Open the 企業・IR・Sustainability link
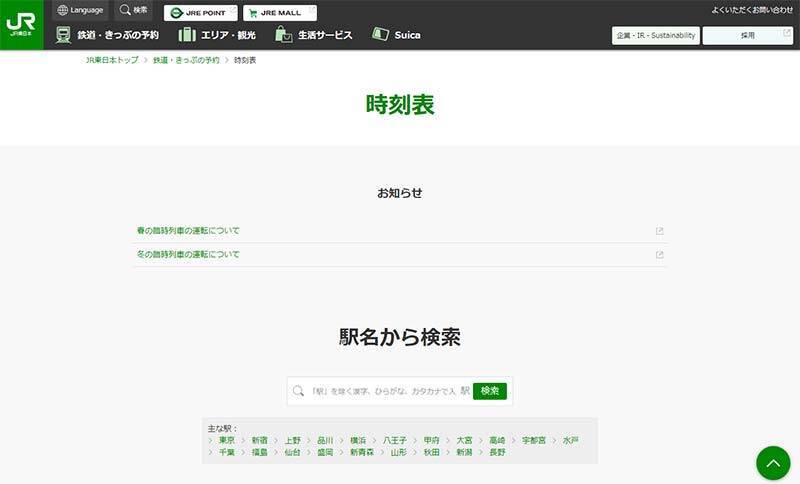Viewport: 800px width, 484px height. (655, 35)
